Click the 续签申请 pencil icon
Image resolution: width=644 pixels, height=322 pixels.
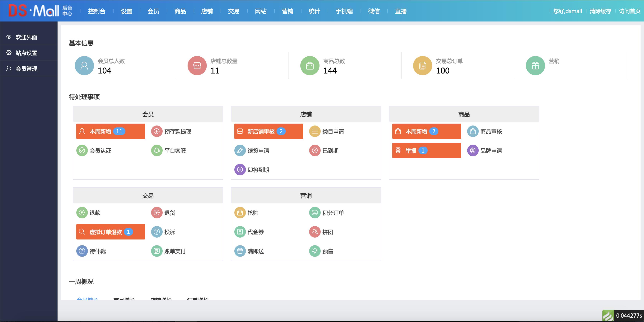[x=240, y=151]
